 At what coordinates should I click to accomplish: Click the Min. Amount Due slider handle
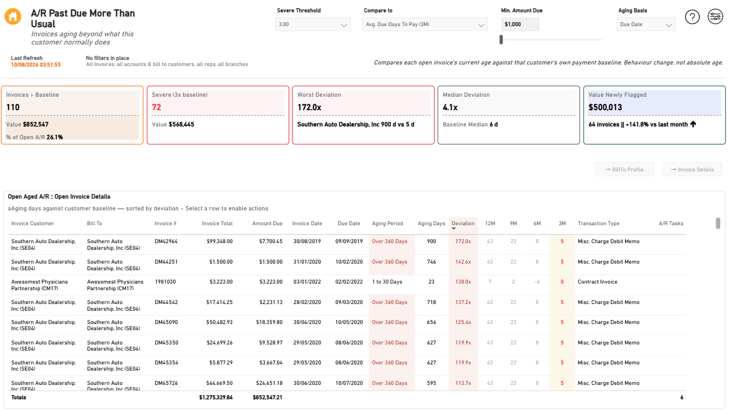click(x=501, y=40)
